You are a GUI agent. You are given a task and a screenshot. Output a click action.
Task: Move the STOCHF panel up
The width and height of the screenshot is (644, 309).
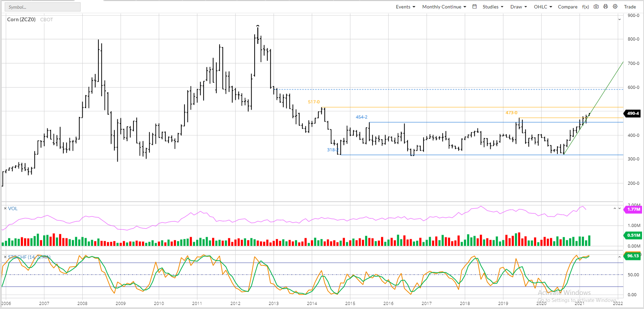(x=619, y=257)
